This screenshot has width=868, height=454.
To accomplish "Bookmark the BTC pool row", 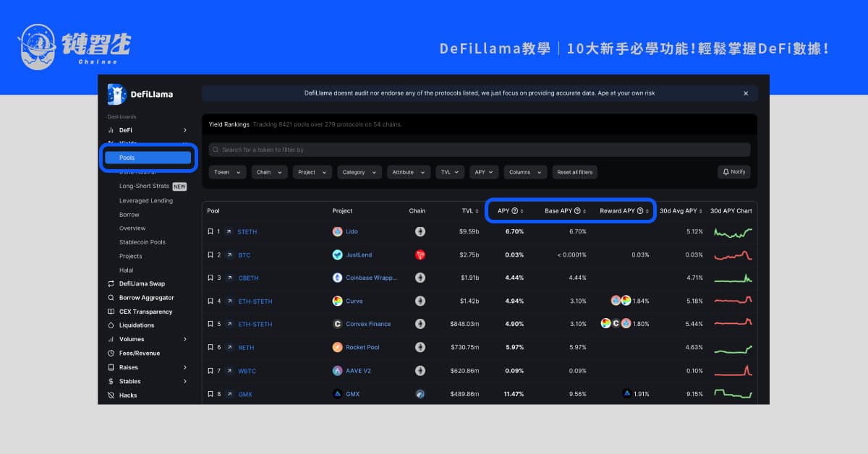I will [210, 255].
